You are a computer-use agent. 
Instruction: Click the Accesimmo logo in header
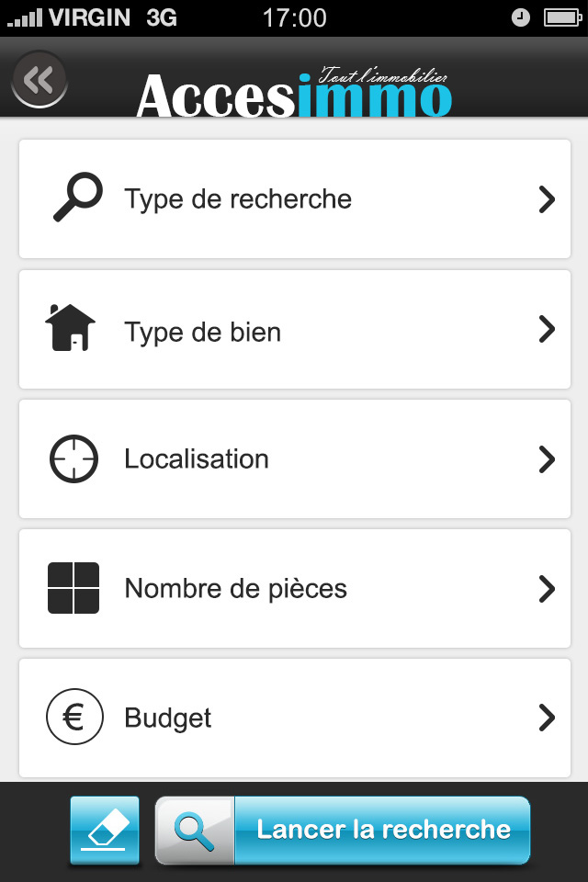(294, 94)
